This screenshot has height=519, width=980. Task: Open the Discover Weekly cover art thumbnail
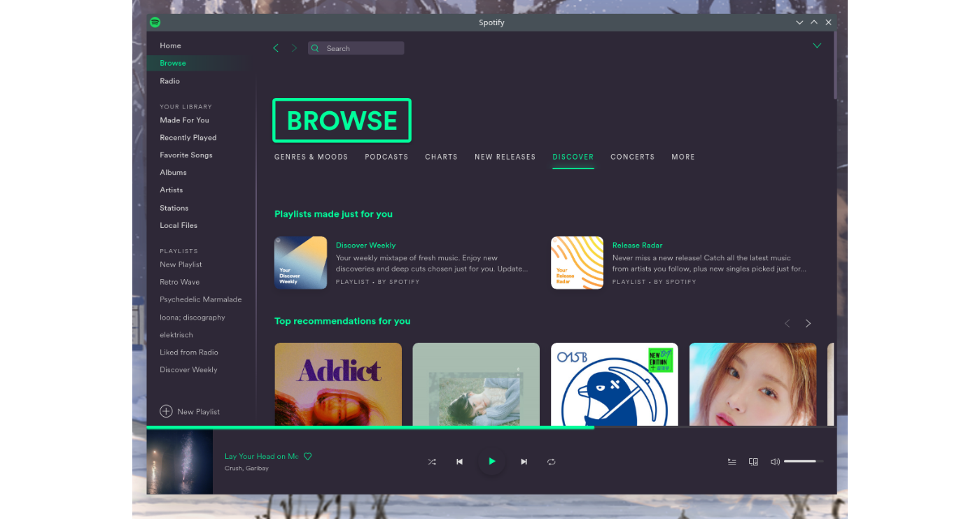(301, 263)
